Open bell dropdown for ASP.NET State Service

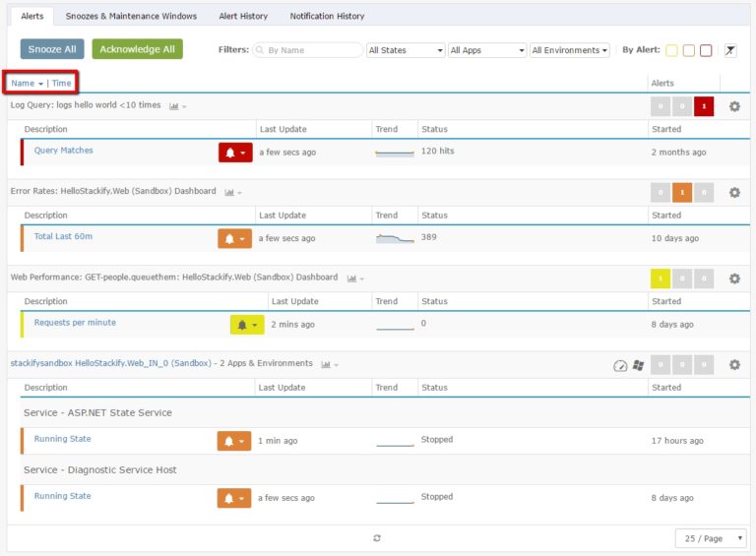point(234,441)
